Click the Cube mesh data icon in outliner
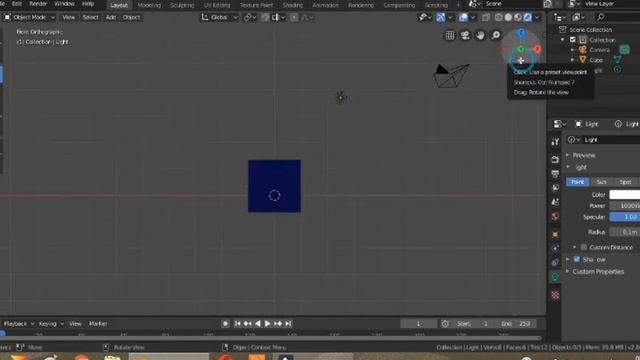The width and height of the screenshot is (640, 360). point(618,60)
